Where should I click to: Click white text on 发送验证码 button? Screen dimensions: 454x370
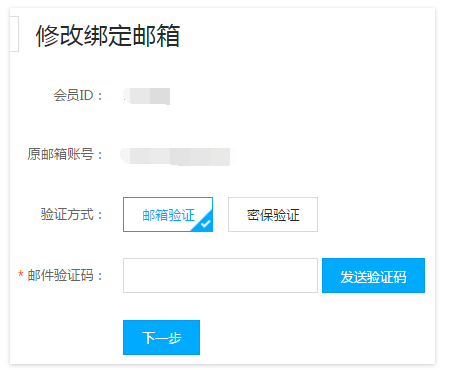coord(373,277)
